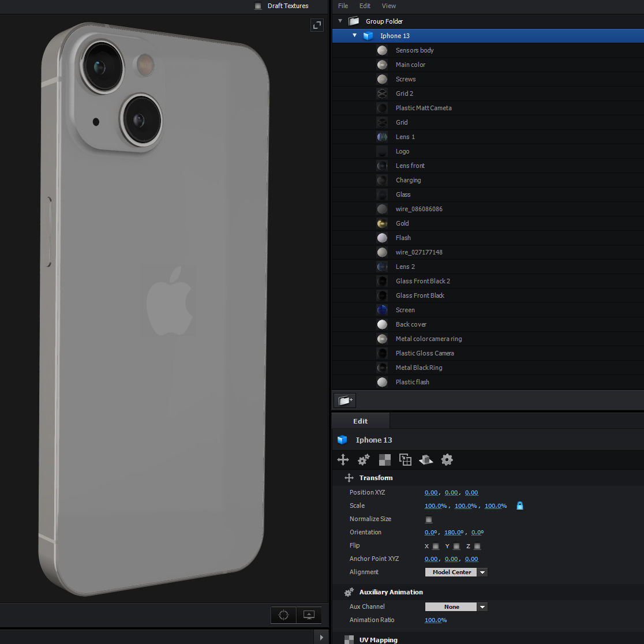Open the Transform cross-arrows icon in the Edit toolbar
Screen dimensions: 644x644
(343, 459)
